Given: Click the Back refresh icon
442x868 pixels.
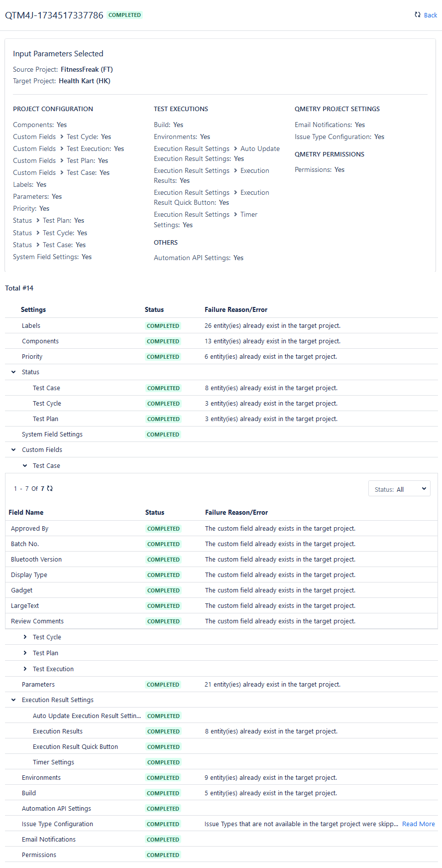Looking at the screenshot, I should [417, 15].
